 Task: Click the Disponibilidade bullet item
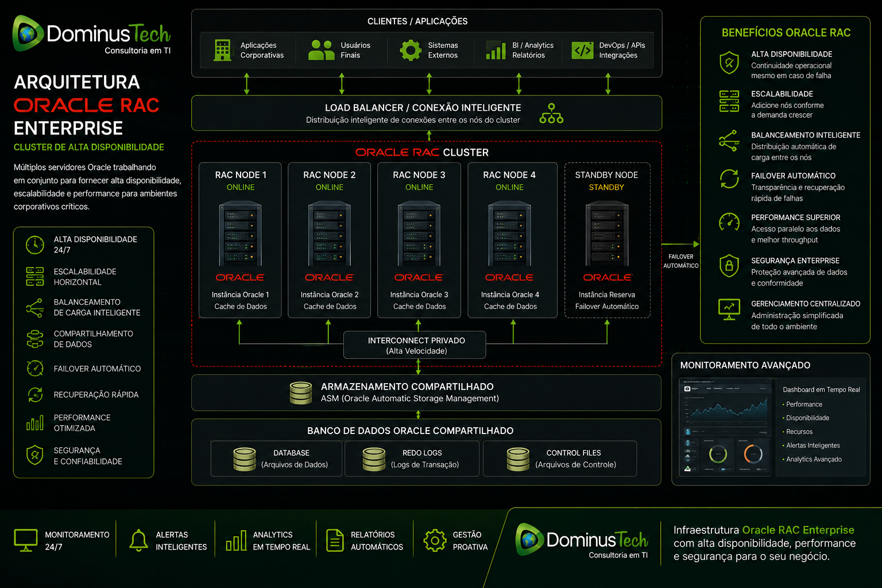807,418
